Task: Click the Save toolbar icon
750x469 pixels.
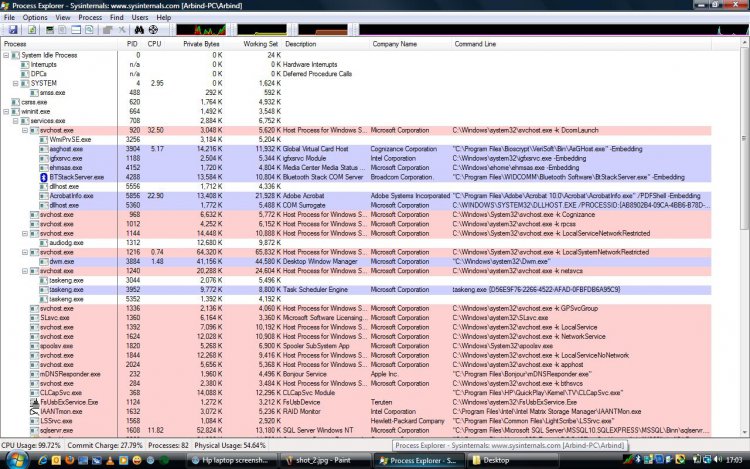Action: coord(13,30)
